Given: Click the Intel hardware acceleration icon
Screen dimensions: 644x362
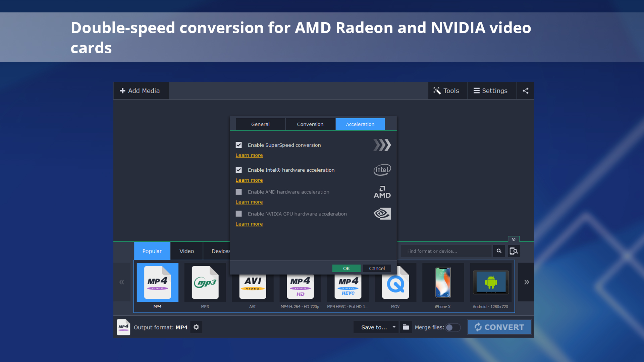Looking at the screenshot, I should [382, 170].
